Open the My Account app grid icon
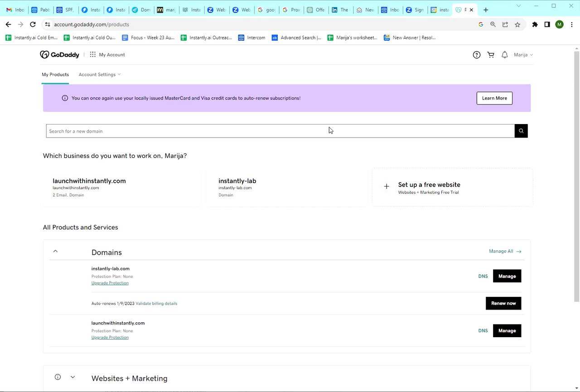This screenshot has width=580, height=392. click(x=92, y=55)
